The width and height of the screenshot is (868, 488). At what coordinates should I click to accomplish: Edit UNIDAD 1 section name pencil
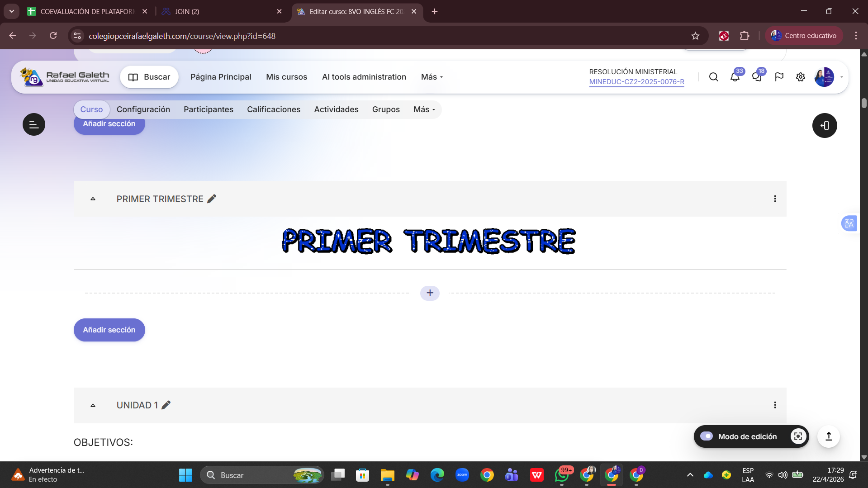(166, 405)
